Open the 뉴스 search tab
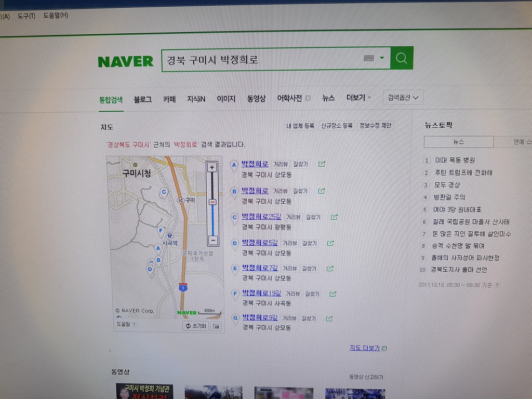 click(328, 98)
